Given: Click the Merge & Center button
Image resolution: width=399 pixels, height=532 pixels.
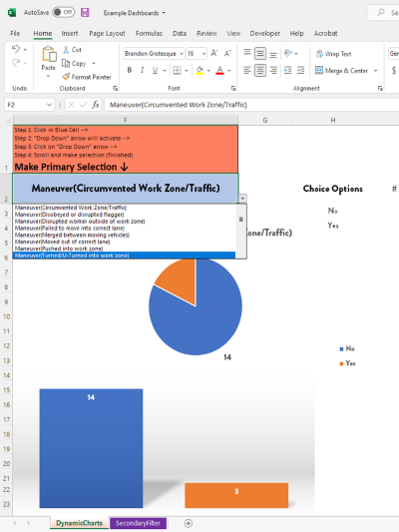Looking at the screenshot, I should click(x=342, y=70).
